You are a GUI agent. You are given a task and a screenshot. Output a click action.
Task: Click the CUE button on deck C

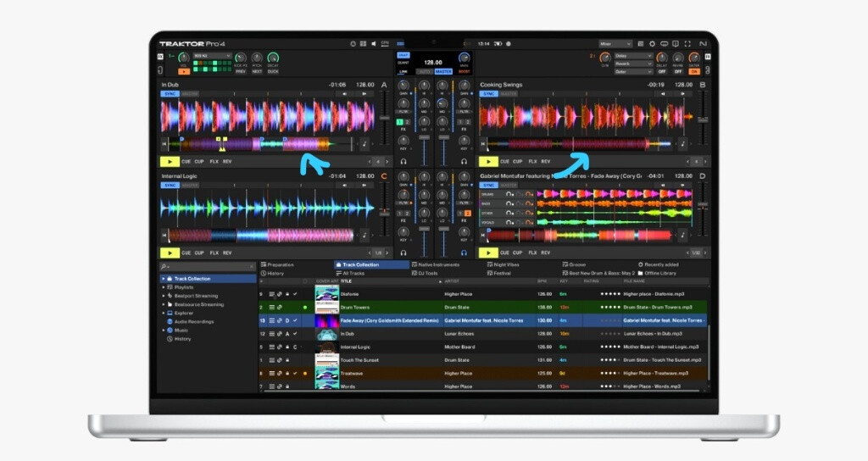(186, 253)
